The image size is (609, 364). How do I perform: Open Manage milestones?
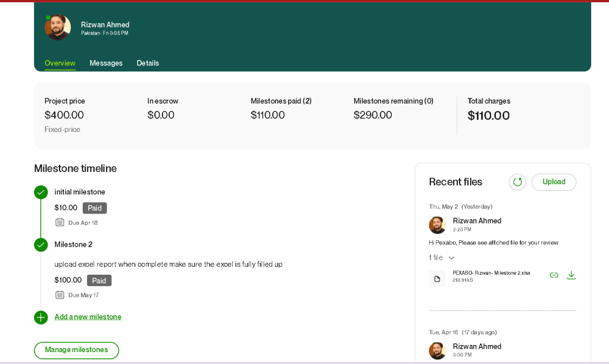[77, 350]
